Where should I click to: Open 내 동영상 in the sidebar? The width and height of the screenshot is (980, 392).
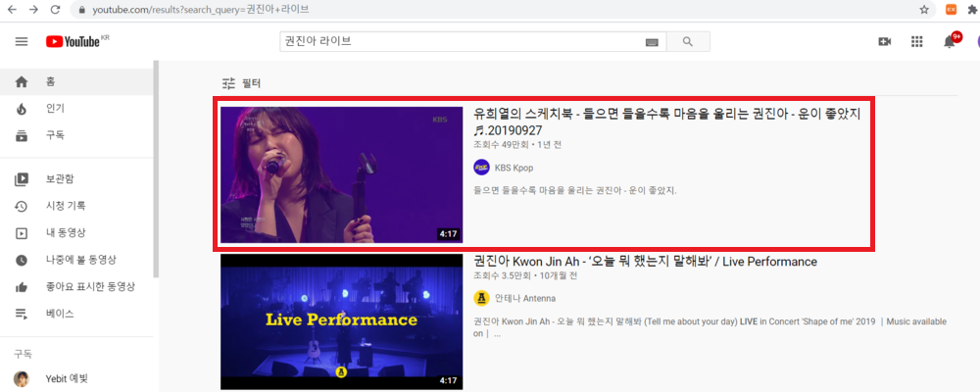[76, 233]
